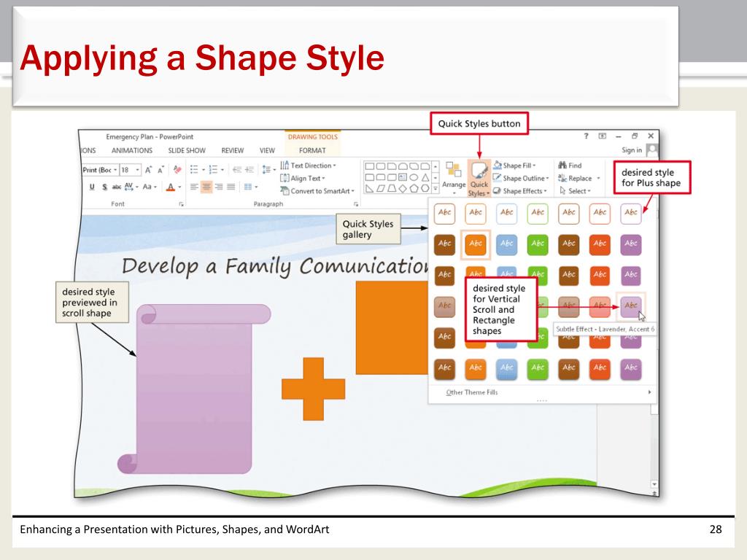The image size is (747, 560).
Task: Select the Diamond shape in gallery
Action: tap(403, 189)
